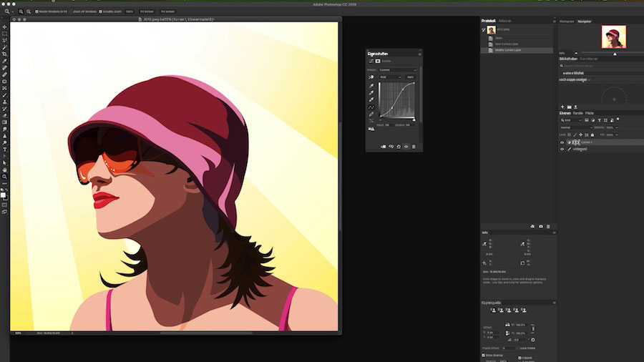Click the camera snapshot icon in the Protokoll panel
The height and width of the screenshot is (362, 644).
pyautogui.click(x=540, y=226)
